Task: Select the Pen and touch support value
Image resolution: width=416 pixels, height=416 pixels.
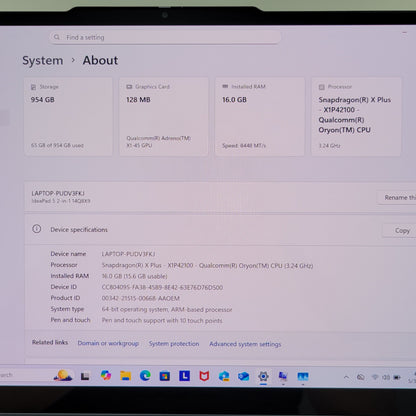Action: tap(162, 321)
